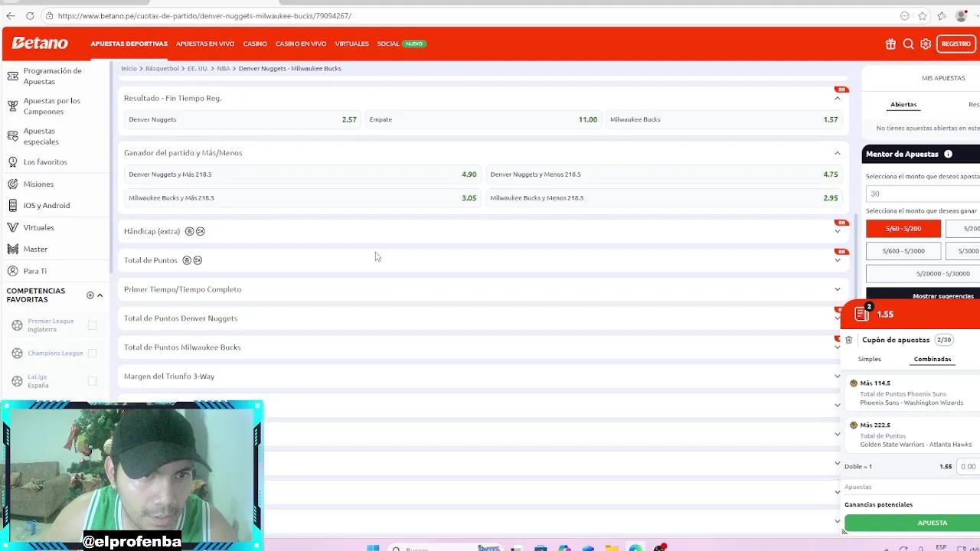Bet on Denver Nuggets at 2.57
The width and height of the screenshot is (980, 551).
[x=242, y=119]
